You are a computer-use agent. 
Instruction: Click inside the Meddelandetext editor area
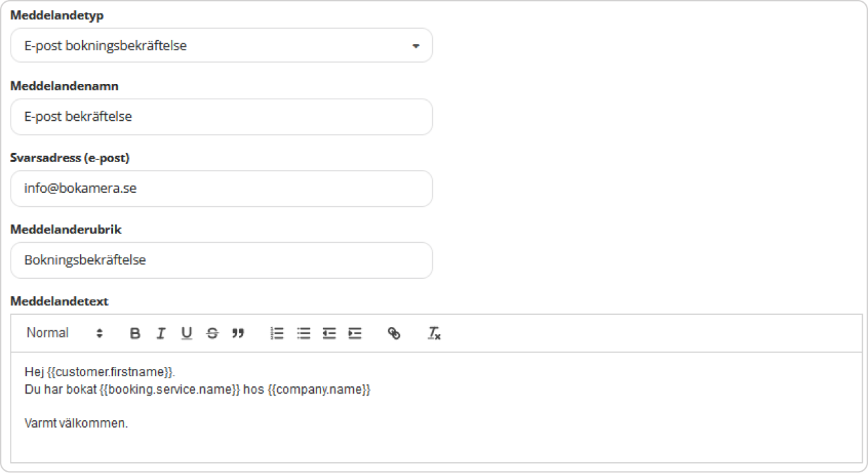(437, 407)
